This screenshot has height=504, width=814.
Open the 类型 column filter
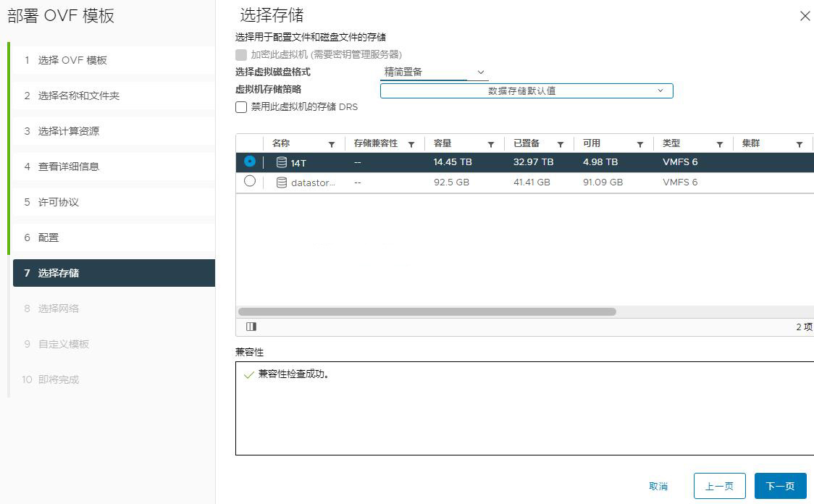[720, 144]
